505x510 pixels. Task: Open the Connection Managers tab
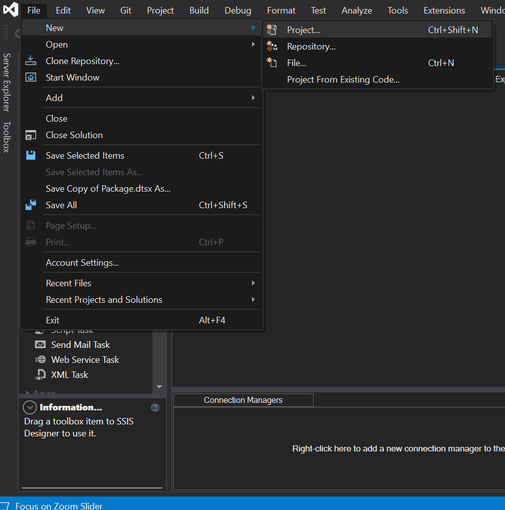[x=243, y=400]
